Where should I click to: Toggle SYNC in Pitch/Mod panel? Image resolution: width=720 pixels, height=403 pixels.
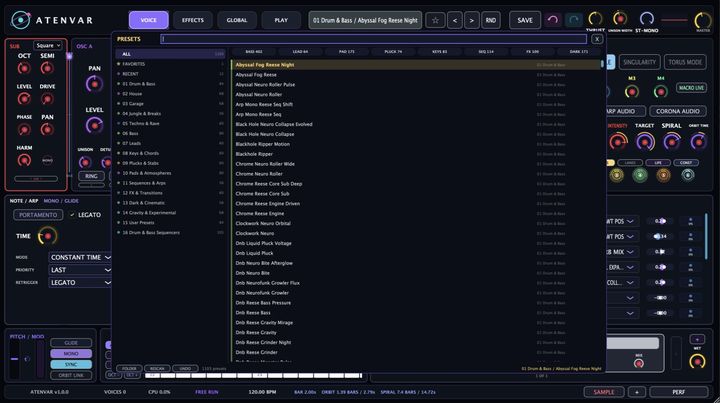tap(71, 364)
